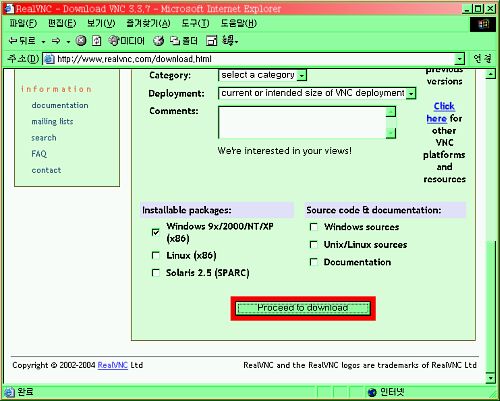Open the 보기(V) menu
Image resolution: width=500 pixels, height=401 pixels.
[101, 23]
